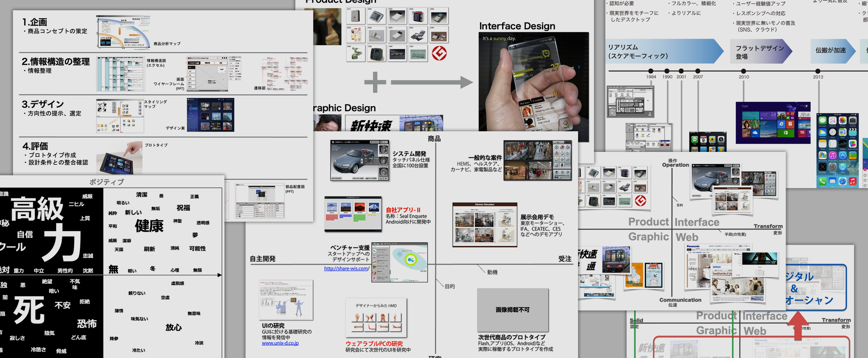Select the 1990 timeline dot
Image resolution: width=868 pixels, height=358 pixels.
coord(667,71)
